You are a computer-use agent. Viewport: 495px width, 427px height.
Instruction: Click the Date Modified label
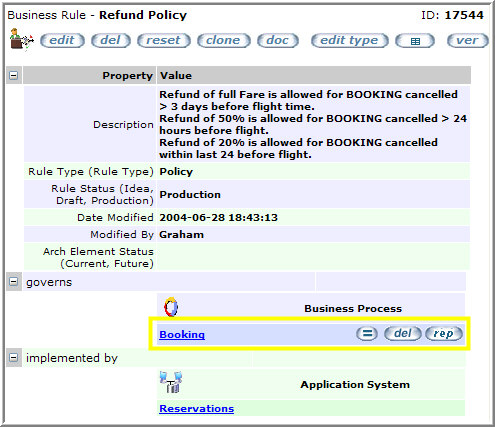(115, 218)
